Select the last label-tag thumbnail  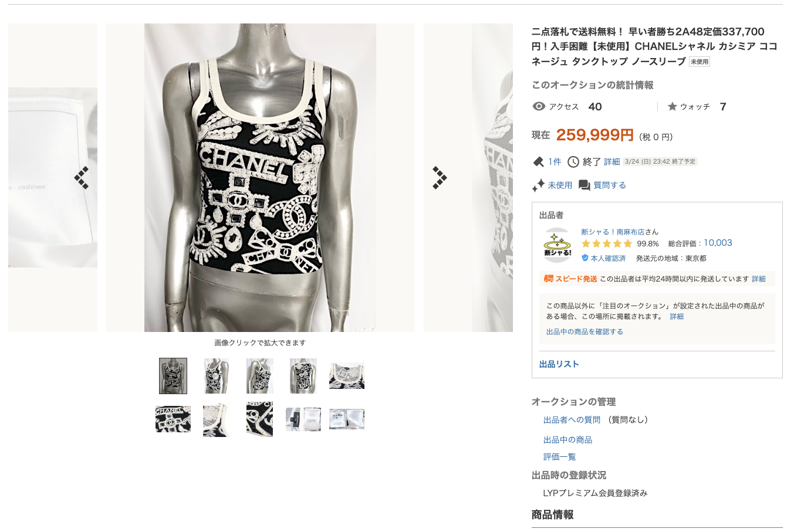click(x=347, y=419)
